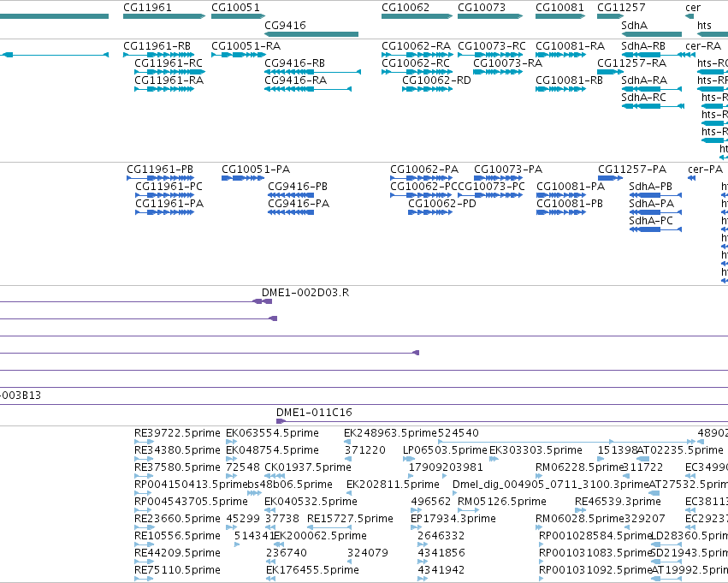Select protein CG10051-PA
Viewport: 728px width, 583px height.
tap(243, 178)
